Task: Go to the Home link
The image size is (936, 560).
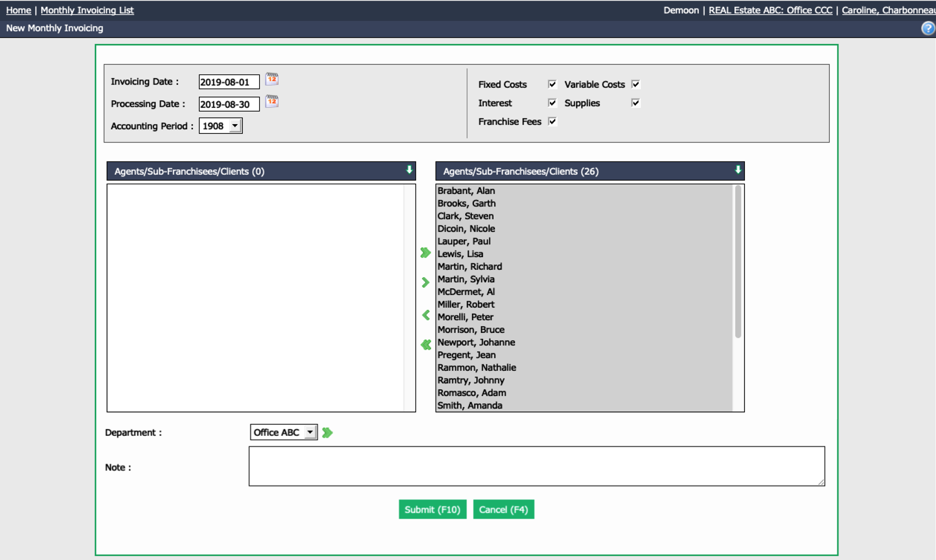Action: click(x=18, y=10)
